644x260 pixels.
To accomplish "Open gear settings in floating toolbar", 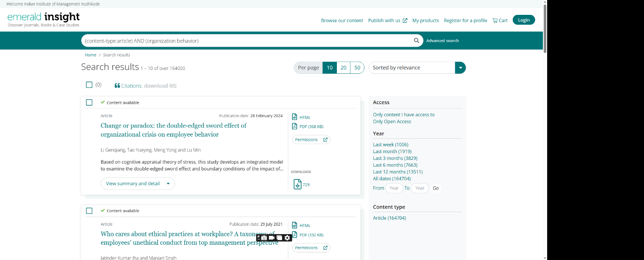I will pos(288,238).
